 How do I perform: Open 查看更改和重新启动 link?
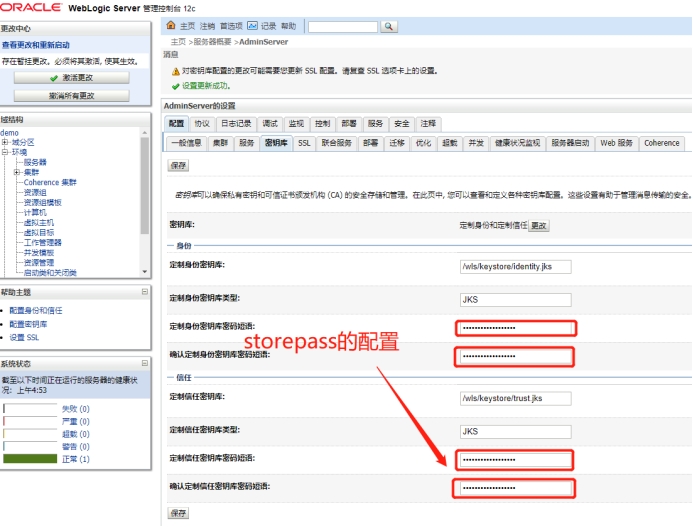tap(36, 45)
